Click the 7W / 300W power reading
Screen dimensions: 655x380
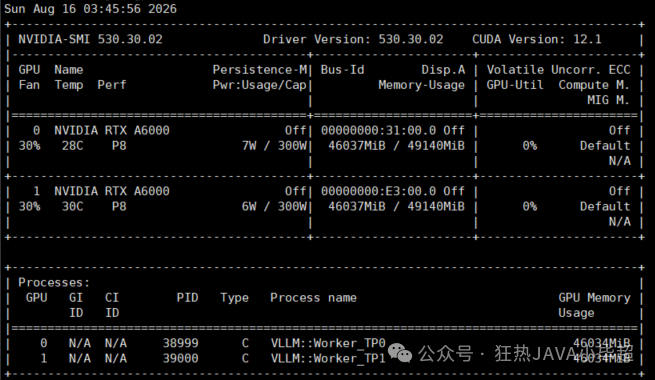tap(274, 146)
